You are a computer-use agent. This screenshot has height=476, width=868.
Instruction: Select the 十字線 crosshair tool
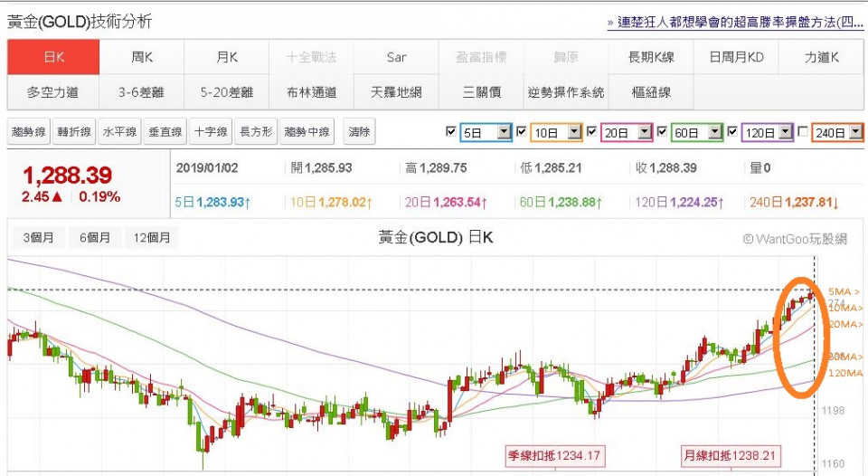click(211, 132)
